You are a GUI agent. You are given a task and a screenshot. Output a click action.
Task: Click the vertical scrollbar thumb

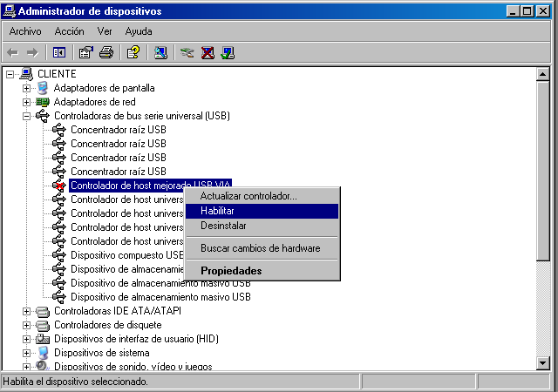[542, 171]
